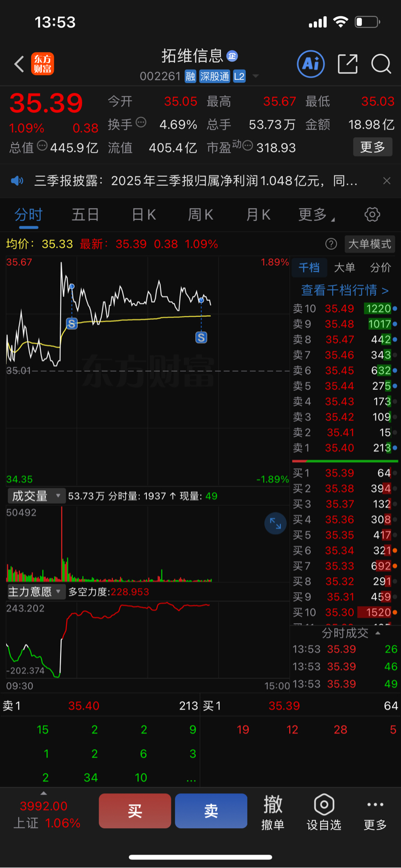Viewport: 401px width, 868px height.
Task: Select the 大单 tab
Action: pos(345,268)
